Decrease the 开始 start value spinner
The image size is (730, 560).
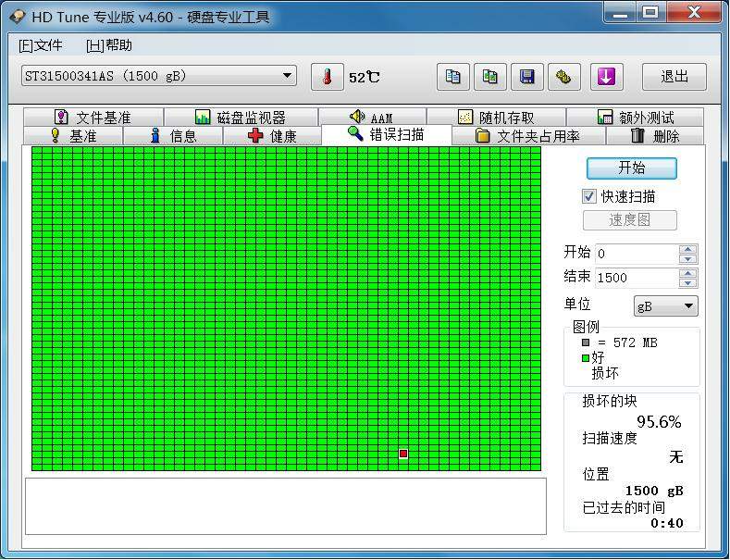[688, 259]
